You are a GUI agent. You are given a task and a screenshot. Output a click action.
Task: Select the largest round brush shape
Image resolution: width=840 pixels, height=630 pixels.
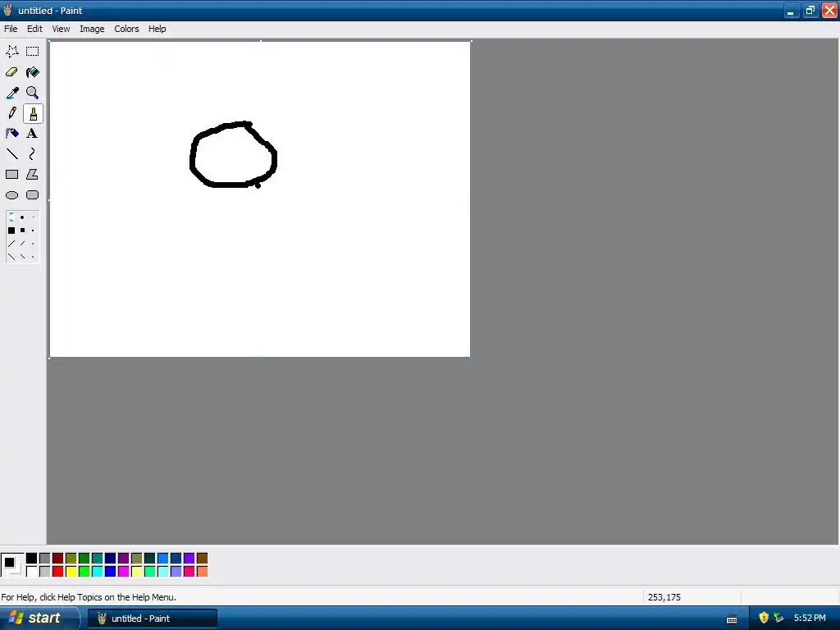click(11, 217)
